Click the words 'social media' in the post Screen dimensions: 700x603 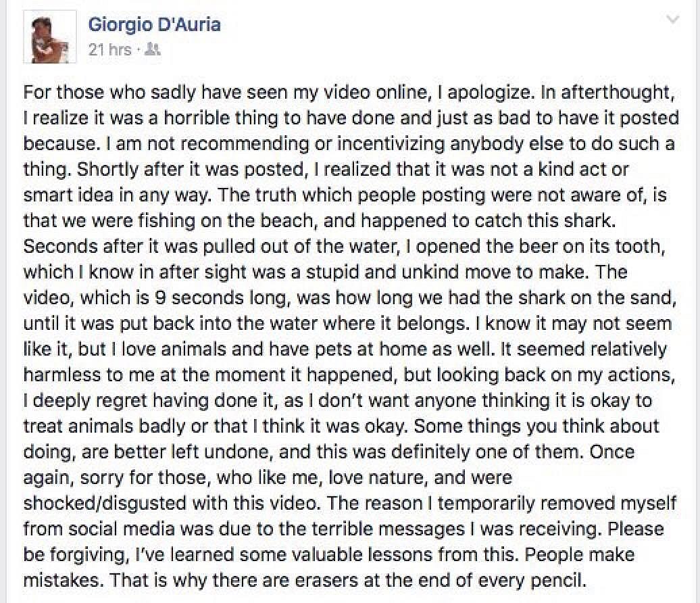121,529
